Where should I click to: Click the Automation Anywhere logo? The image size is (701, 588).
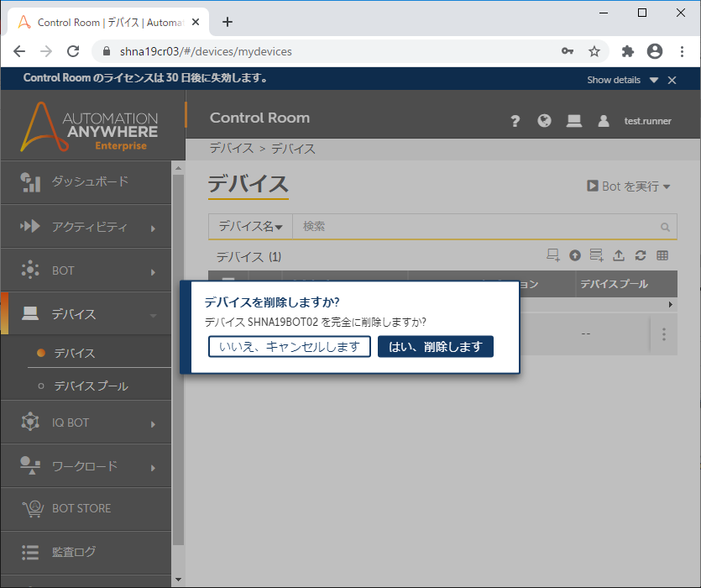(90, 127)
